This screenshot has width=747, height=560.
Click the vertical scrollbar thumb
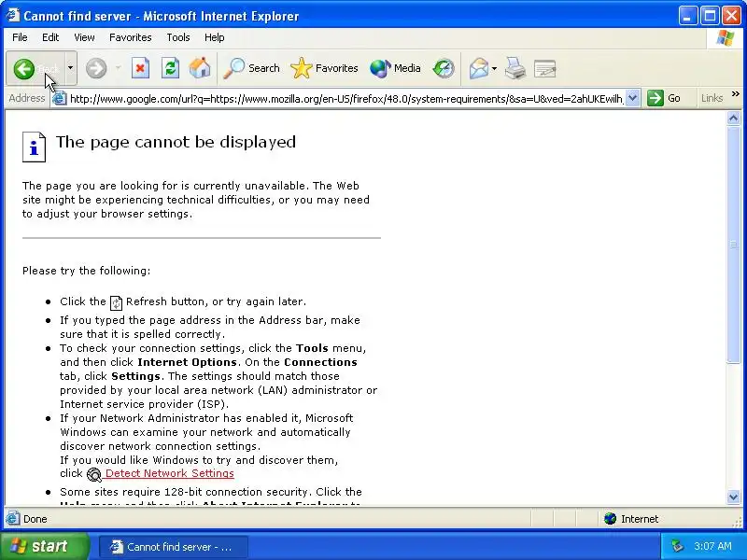[733, 244]
